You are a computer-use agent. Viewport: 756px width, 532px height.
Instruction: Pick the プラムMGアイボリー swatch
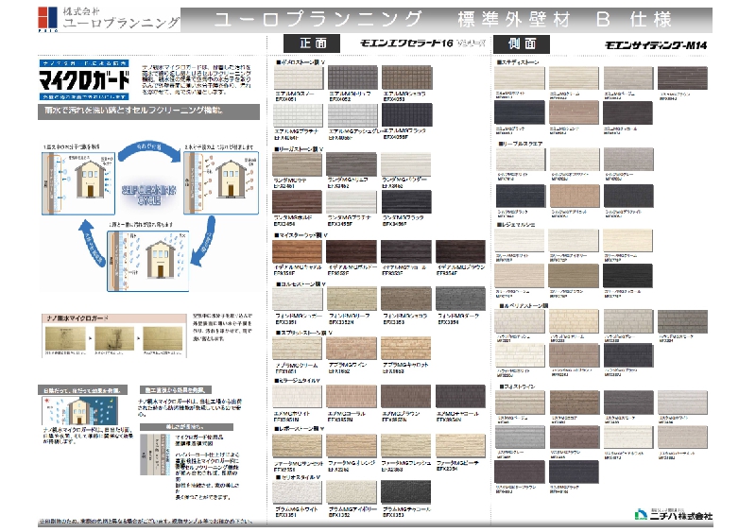coord(352,493)
